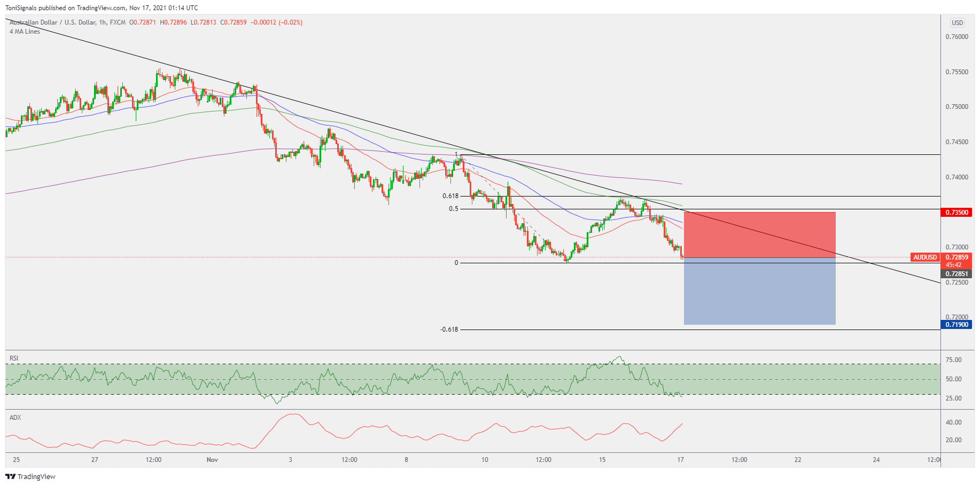Click the USD currency badge
The width and height of the screenshot is (980, 486).
pyautogui.click(x=957, y=22)
